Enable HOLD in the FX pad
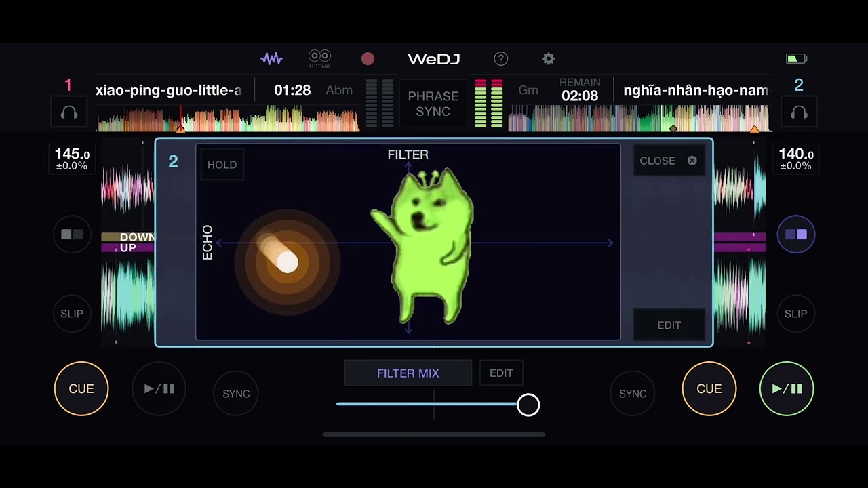The height and width of the screenshot is (488, 868). [x=222, y=165]
